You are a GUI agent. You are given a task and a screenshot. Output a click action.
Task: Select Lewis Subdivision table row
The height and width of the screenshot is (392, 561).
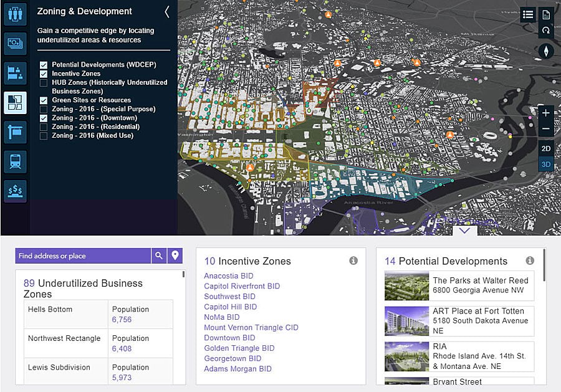[98, 371]
